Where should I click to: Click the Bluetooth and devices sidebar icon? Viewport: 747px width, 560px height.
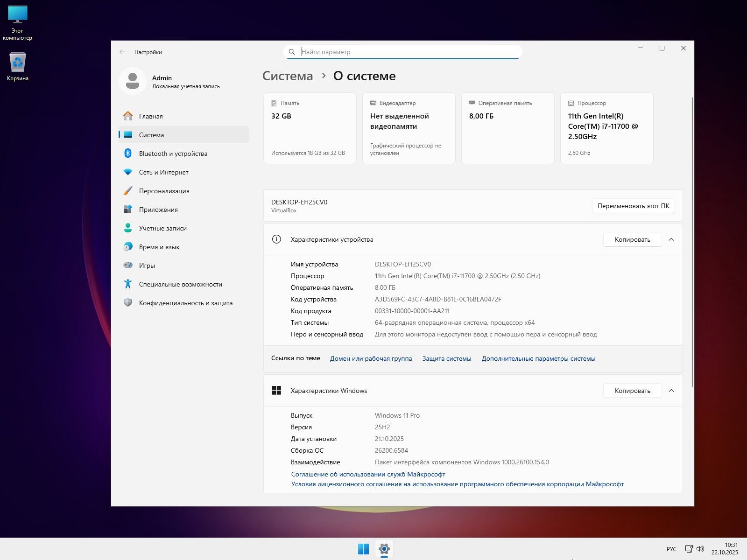[x=128, y=154]
